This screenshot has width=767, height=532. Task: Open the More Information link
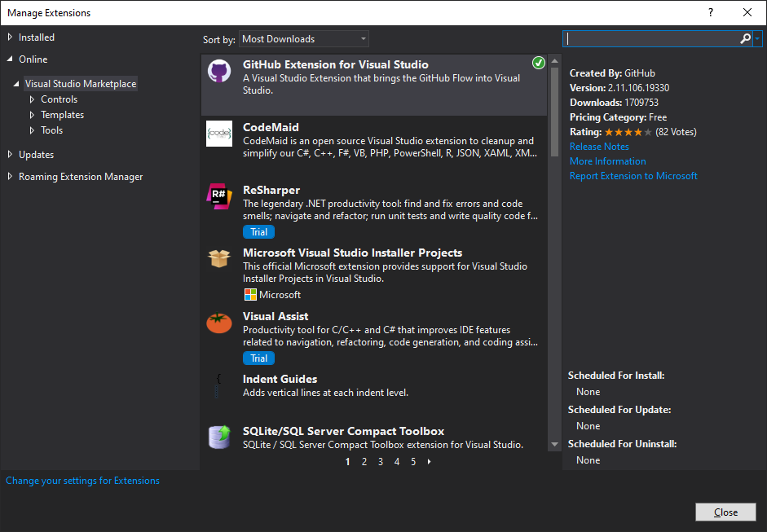coord(607,161)
